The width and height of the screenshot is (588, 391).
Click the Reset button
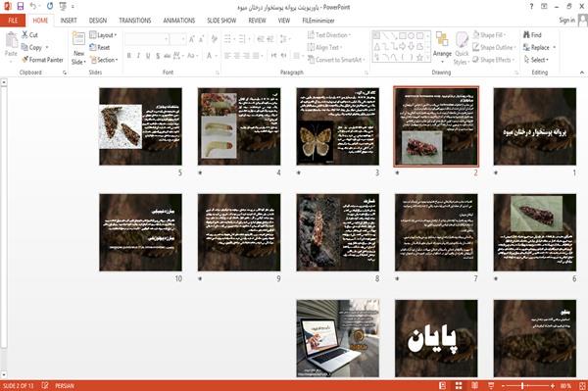(x=100, y=47)
